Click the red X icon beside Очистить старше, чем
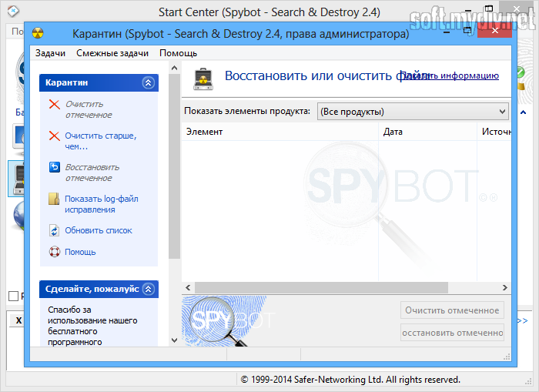539x392 pixels. (55, 136)
